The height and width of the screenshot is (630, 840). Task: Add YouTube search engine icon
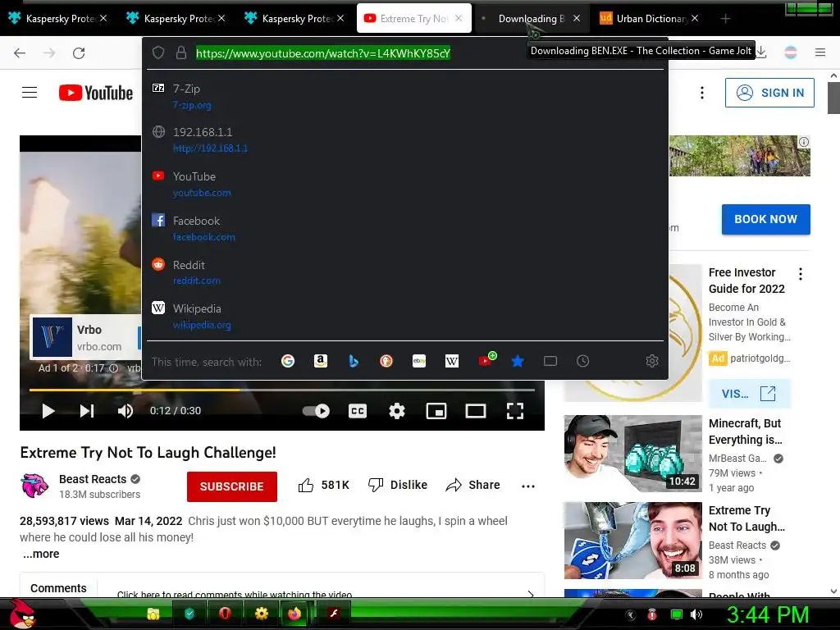coord(486,360)
